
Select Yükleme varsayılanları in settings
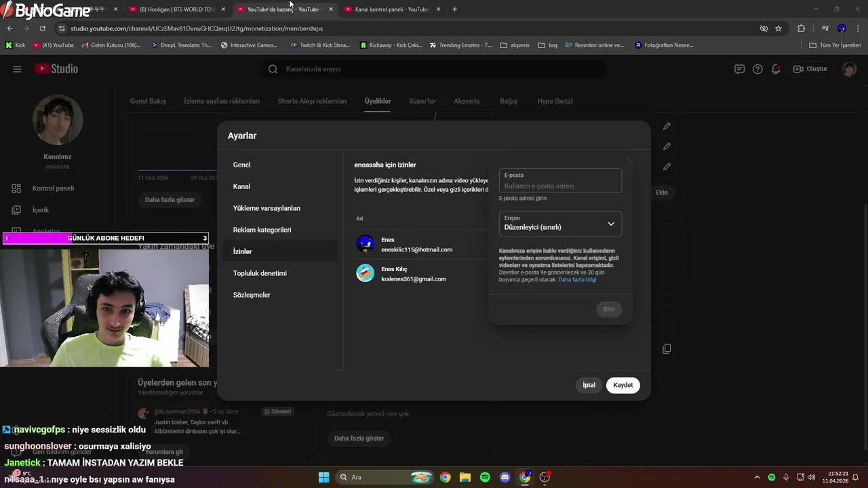point(279,208)
